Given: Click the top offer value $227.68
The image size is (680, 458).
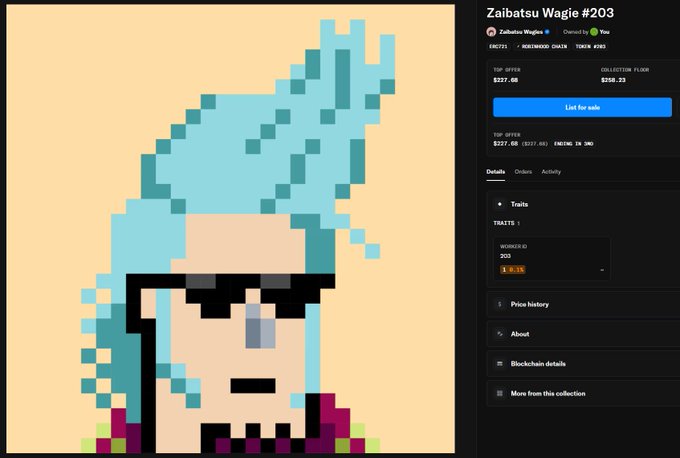Looking at the screenshot, I should [506, 80].
